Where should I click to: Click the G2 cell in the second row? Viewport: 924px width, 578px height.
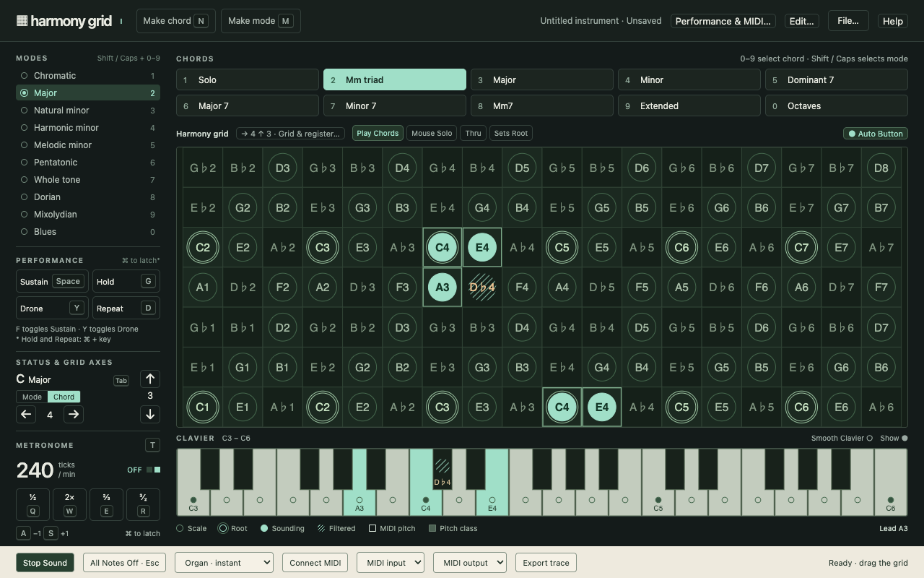(243, 207)
